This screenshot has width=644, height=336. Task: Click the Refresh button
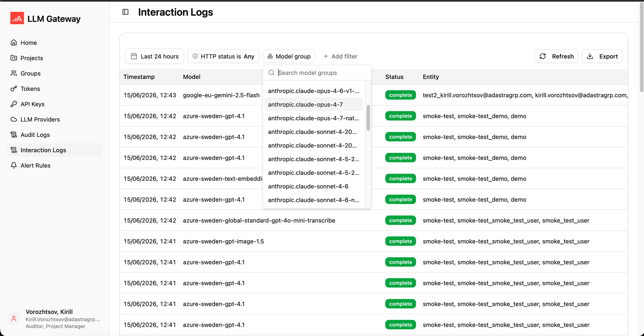coord(557,56)
